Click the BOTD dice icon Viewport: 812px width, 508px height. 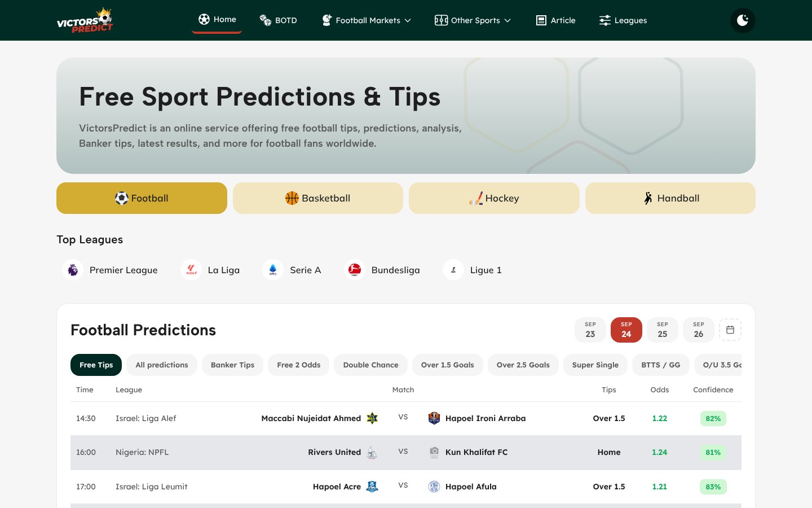265,20
